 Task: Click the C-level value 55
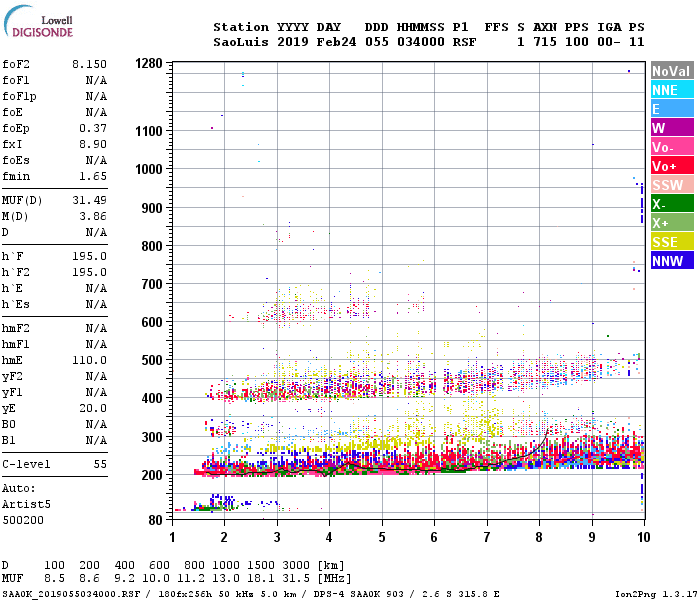point(100,464)
